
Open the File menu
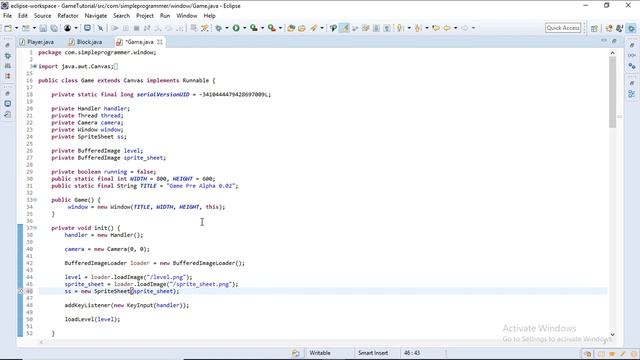7,16
